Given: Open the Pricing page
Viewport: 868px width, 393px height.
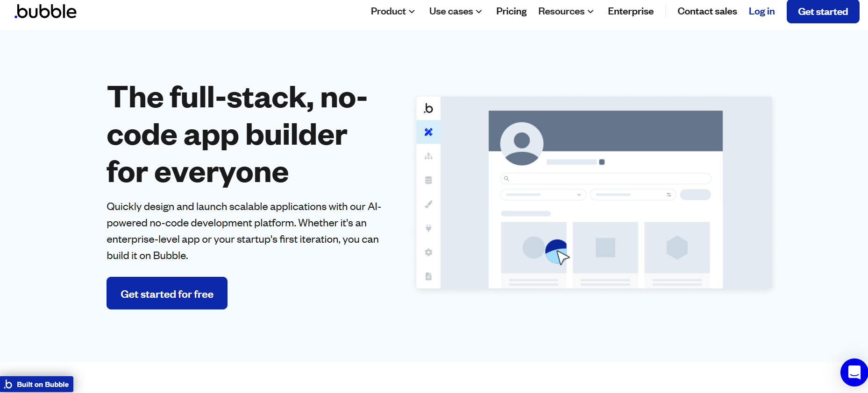Looking at the screenshot, I should (511, 11).
